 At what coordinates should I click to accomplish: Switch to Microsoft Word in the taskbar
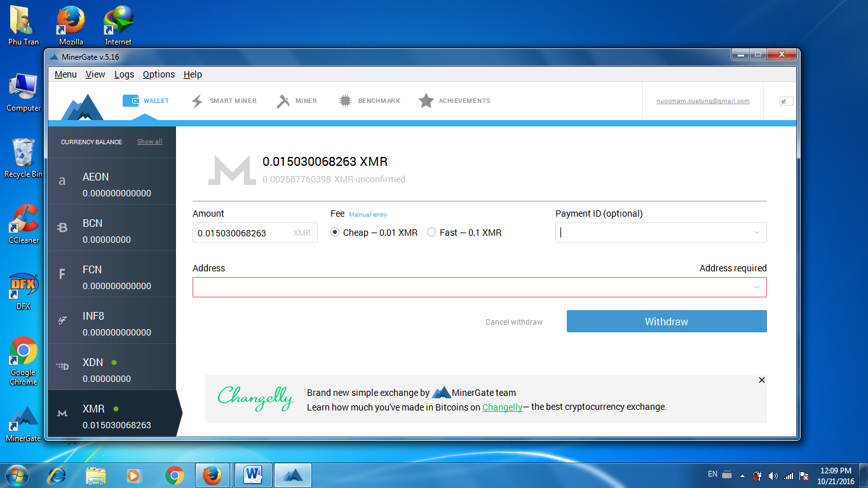click(253, 475)
